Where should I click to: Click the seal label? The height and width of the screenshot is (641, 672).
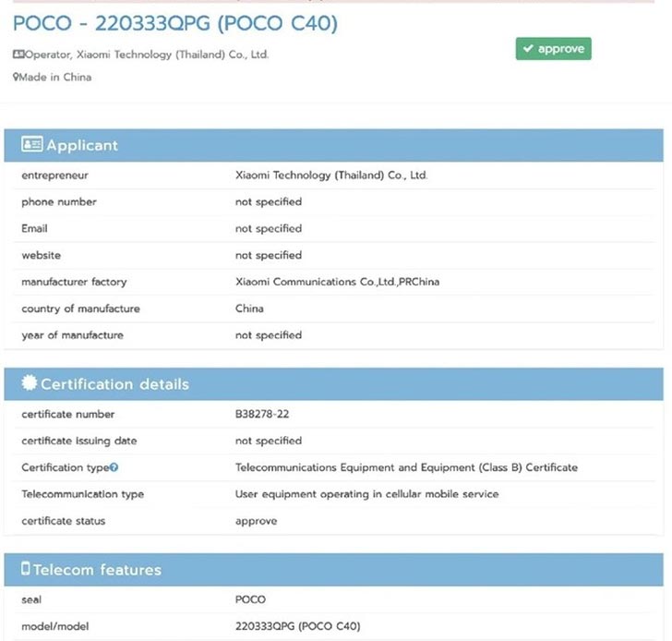(31, 599)
